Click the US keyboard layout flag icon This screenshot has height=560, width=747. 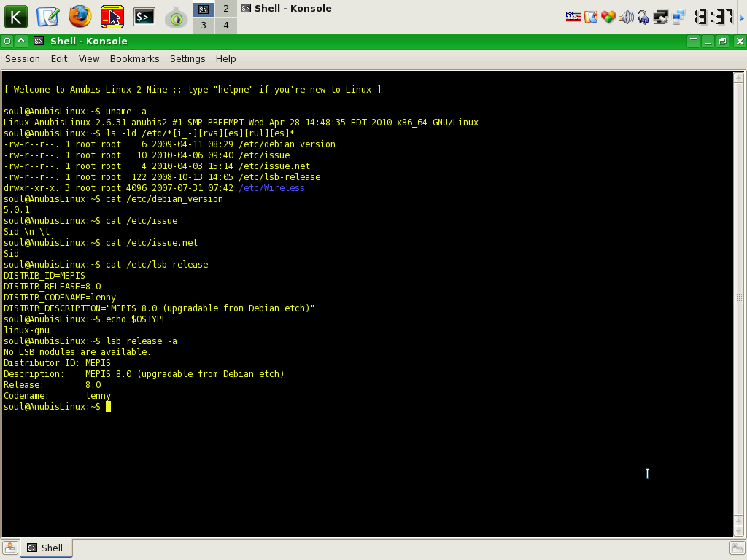pyautogui.click(x=573, y=17)
